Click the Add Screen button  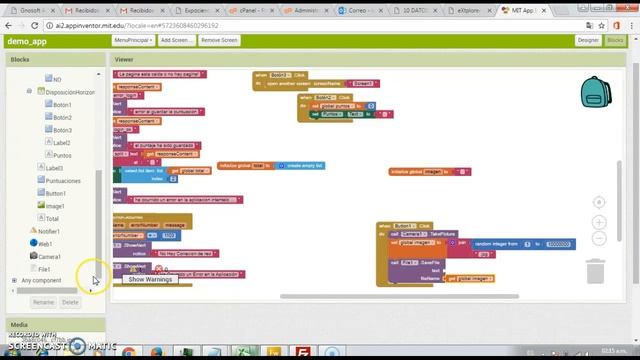177,40
